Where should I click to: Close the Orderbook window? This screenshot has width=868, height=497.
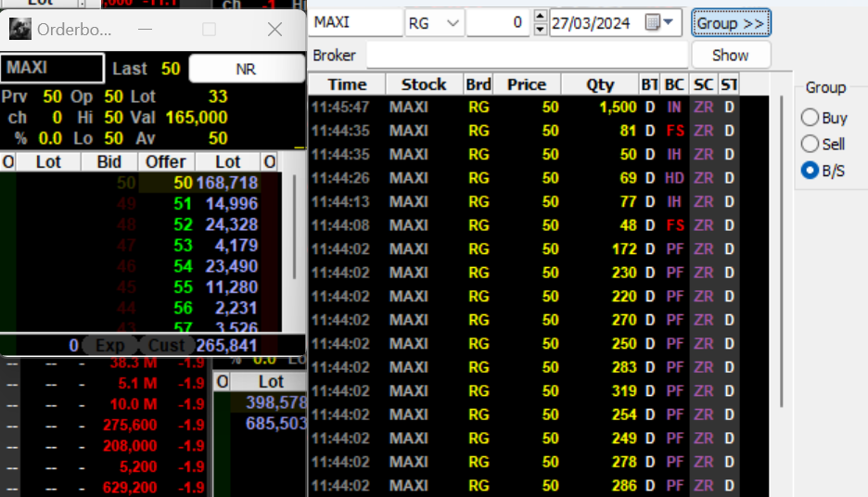click(274, 30)
